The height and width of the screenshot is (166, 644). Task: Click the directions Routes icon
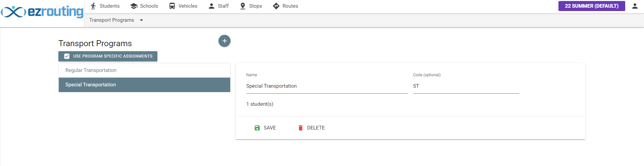click(x=276, y=6)
